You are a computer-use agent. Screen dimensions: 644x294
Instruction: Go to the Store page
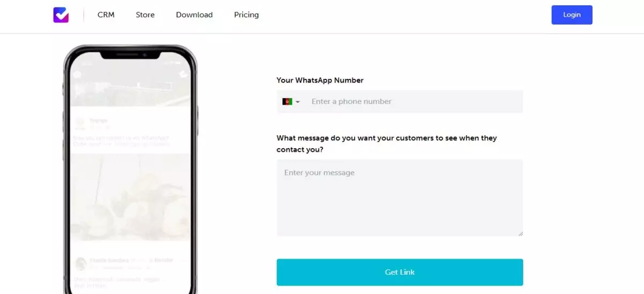(x=145, y=15)
